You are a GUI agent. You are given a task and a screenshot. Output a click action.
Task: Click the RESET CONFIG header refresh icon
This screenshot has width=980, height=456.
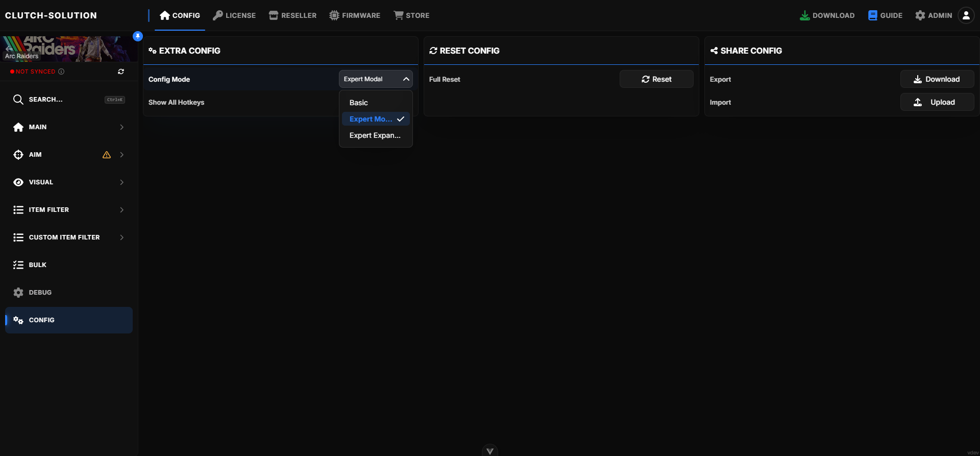tap(433, 51)
